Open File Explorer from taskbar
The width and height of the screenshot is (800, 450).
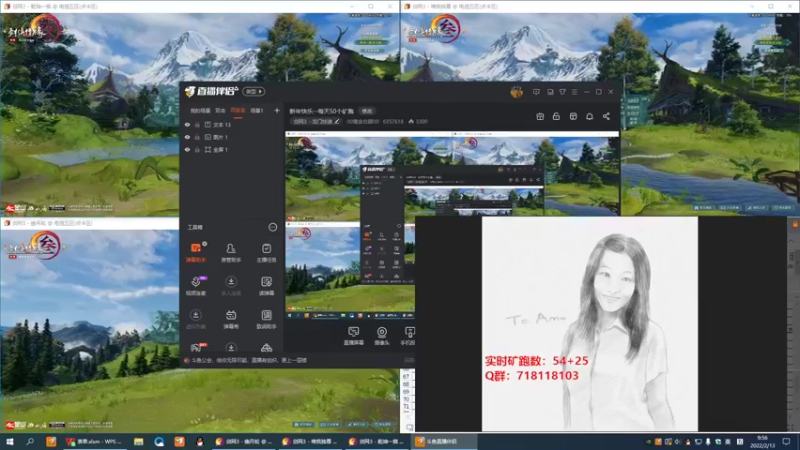[x=138, y=441]
